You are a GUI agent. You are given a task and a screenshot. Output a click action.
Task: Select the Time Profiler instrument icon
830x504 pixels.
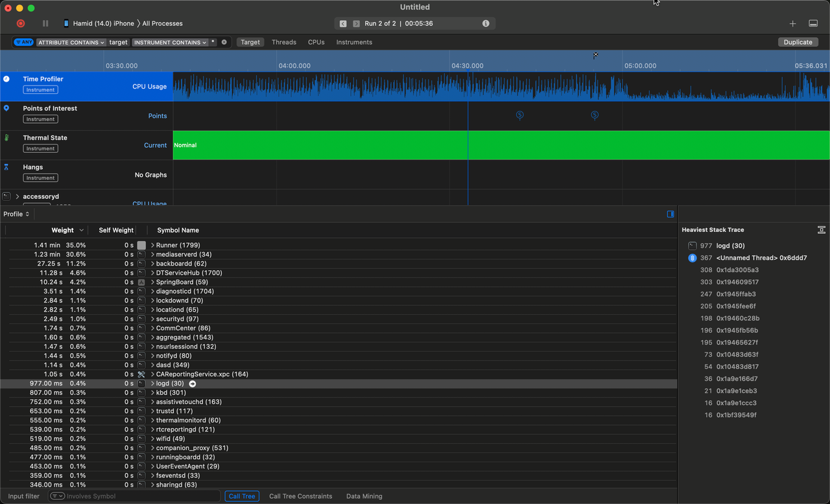pyautogui.click(x=6, y=79)
